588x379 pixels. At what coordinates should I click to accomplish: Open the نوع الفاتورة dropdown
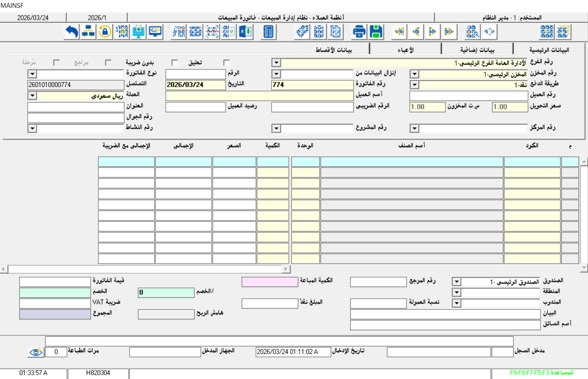pos(32,74)
